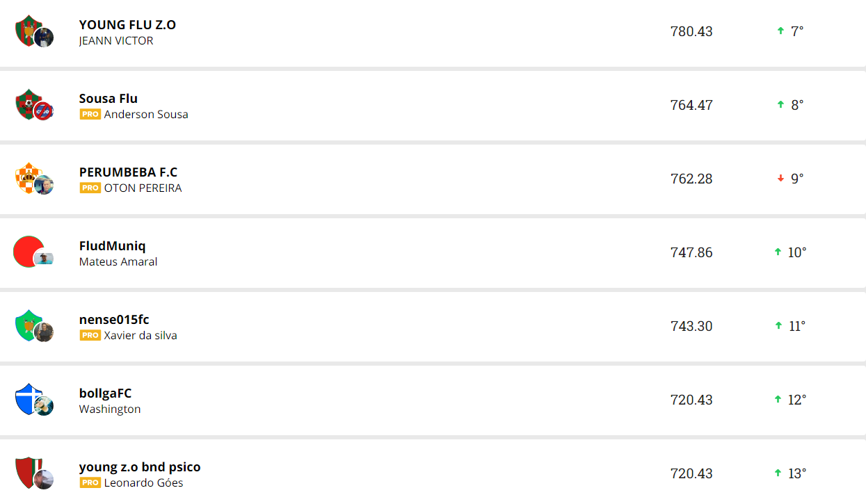Click red down arrow at 9° rank
This screenshot has width=866, height=504.
[780, 179]
